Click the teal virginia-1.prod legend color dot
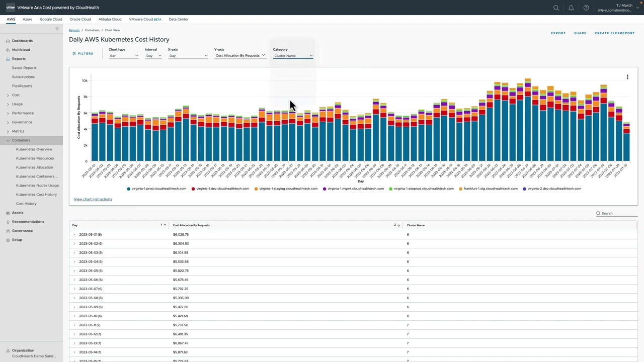 point(129,189)
